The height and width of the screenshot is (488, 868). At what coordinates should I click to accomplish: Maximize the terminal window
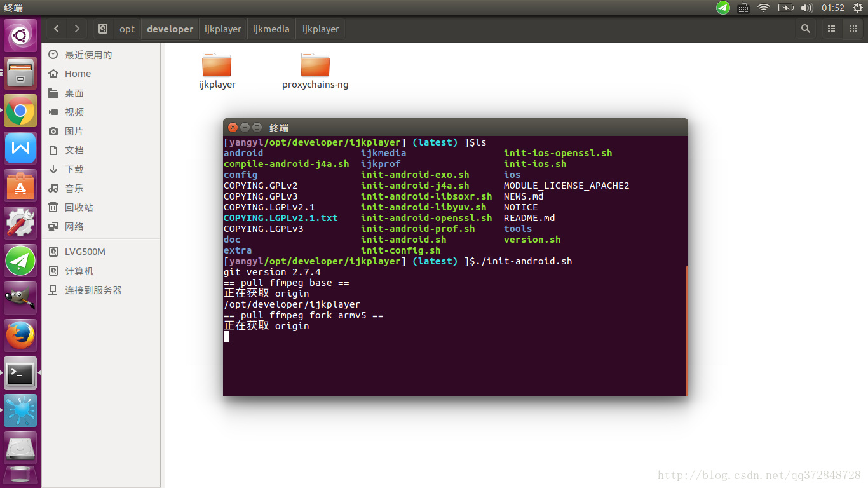[x=257, y=127]
